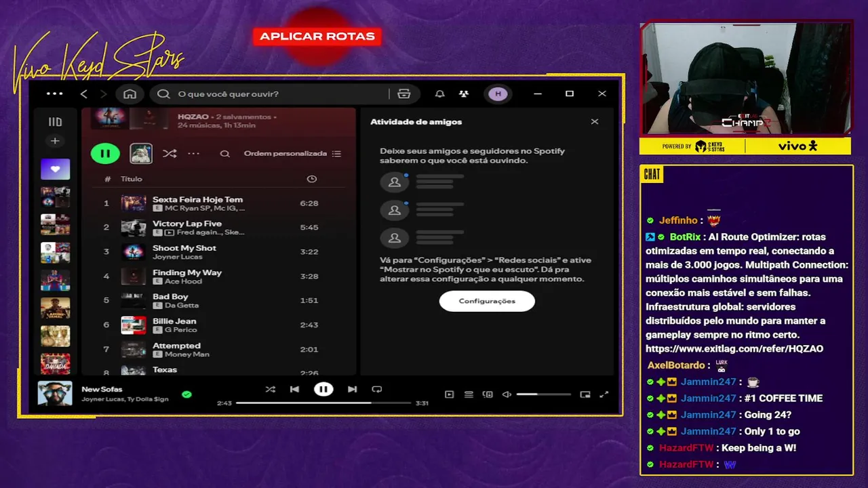Mute with the volume speaker icon
The height and width of the screenshot is (488, 868).
[507, 394]
